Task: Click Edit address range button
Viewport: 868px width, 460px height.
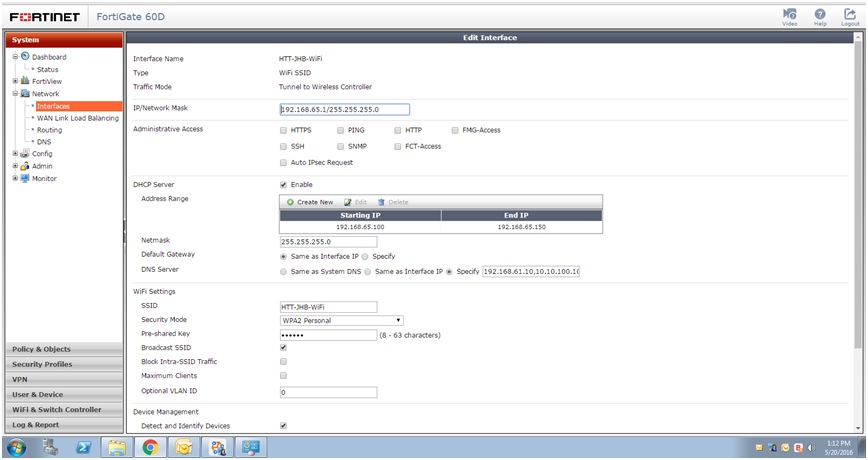Action: click(x=355, y=202)
